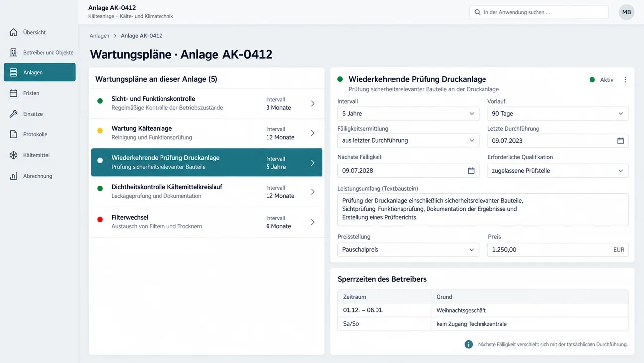Viewport: 644px width, 363px height.
Task: Click the application search field
Action: 538,12
